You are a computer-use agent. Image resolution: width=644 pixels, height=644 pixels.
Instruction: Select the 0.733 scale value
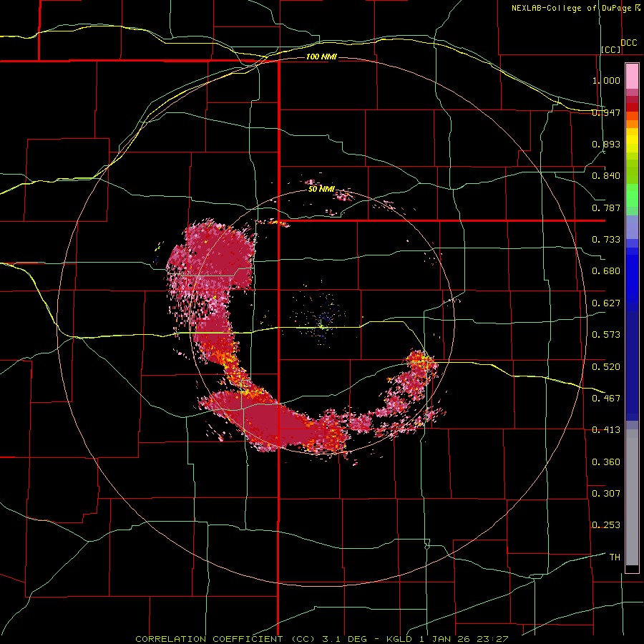point(606,240)
